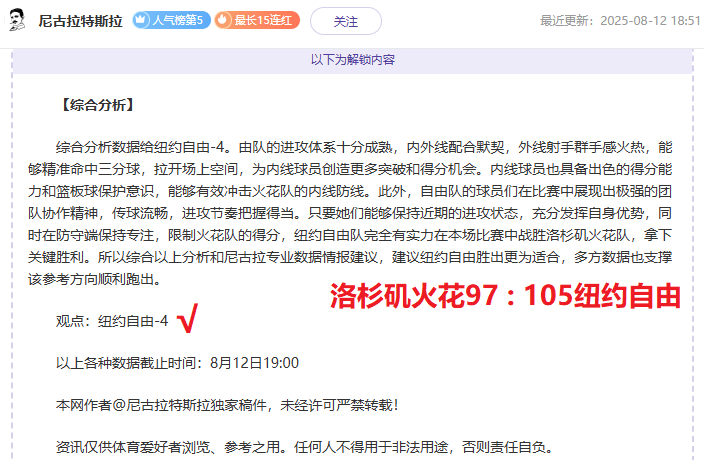The height and width of the screenshot is (460, 704).
Task: Open the 尼古拉特斯拉 author avatar
Action: pos(18,20)
